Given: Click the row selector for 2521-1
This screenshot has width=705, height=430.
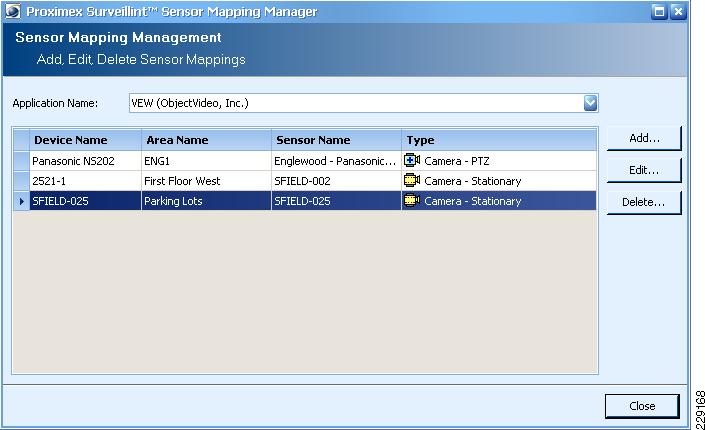Looking at the screenshot, I should tap(21, 181).
